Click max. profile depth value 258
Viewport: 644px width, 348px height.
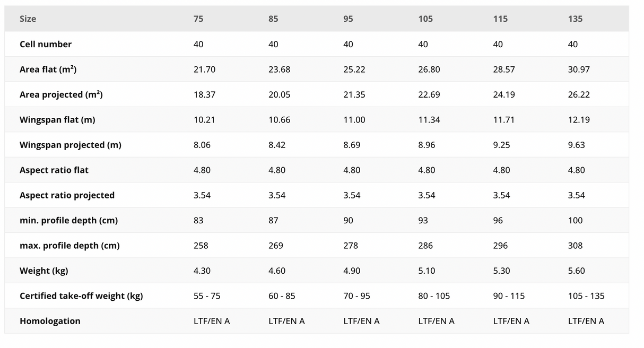[x=201, y=246]
